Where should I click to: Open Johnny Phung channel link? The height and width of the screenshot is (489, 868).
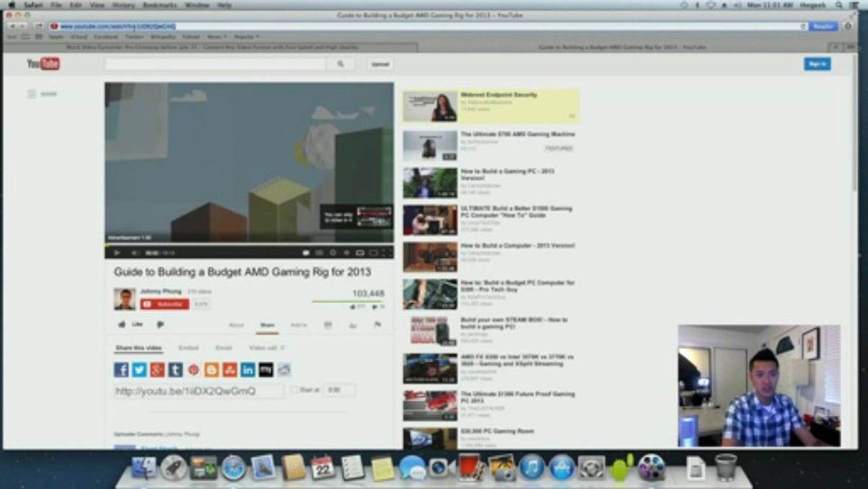162,291
